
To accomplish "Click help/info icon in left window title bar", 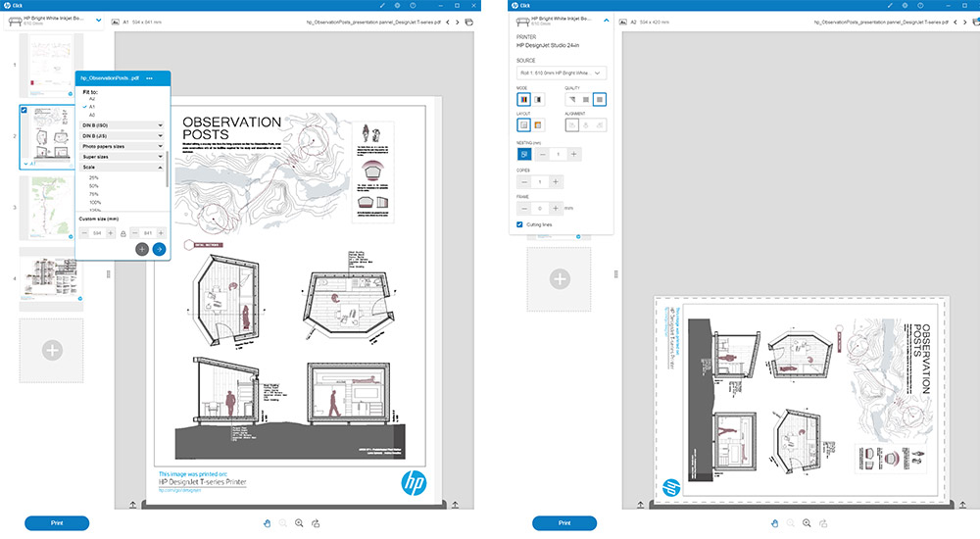I will click(413, 5).
